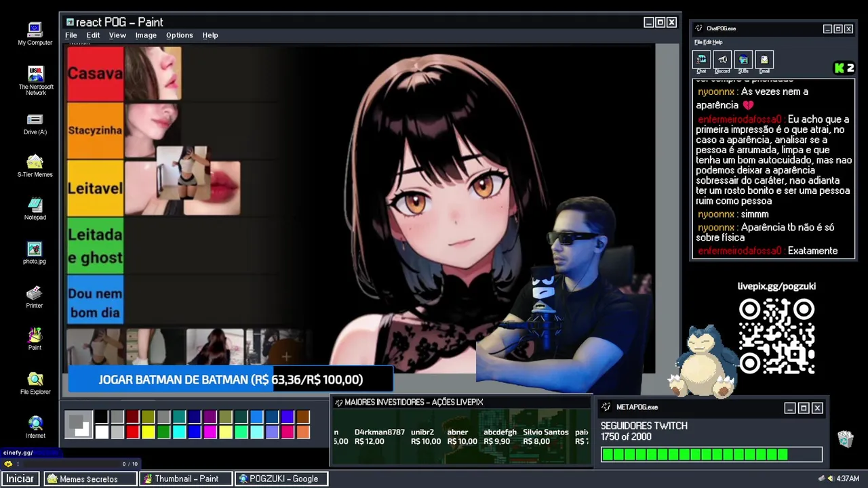Open the Paint Edit menu
The image size is (868, 488).
tap(93, 35)
